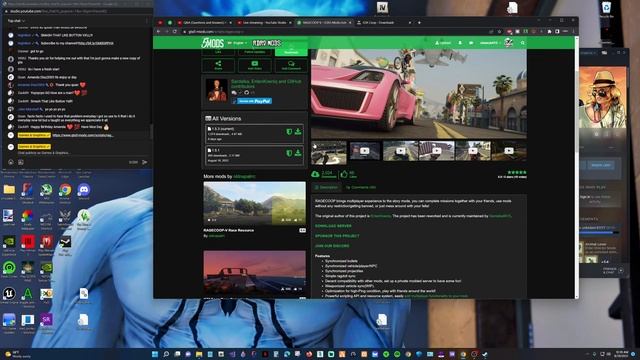Click the author link after More mods by

click(244, 177)
